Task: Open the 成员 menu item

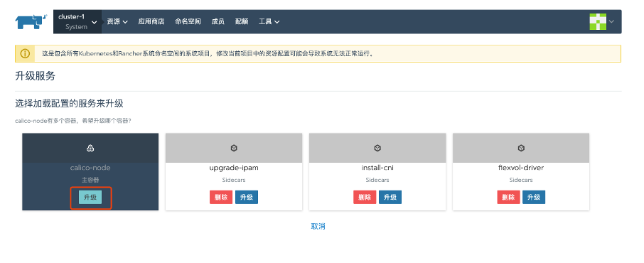Action: click(218, 22)
